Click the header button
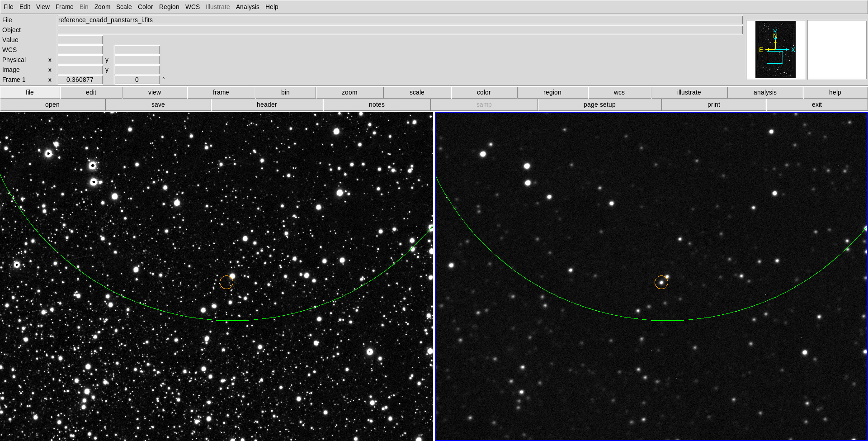The width and height of the screenshot is (868, 441). coord(267,104)
